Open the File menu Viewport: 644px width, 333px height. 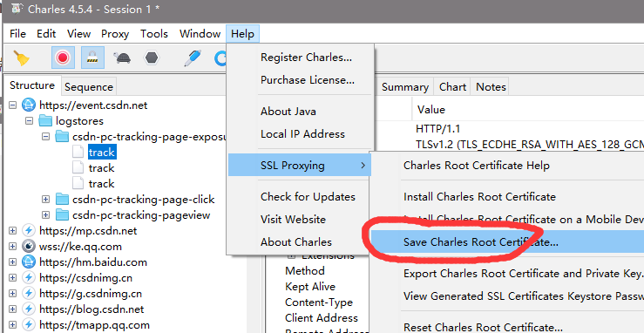[17, 34]
